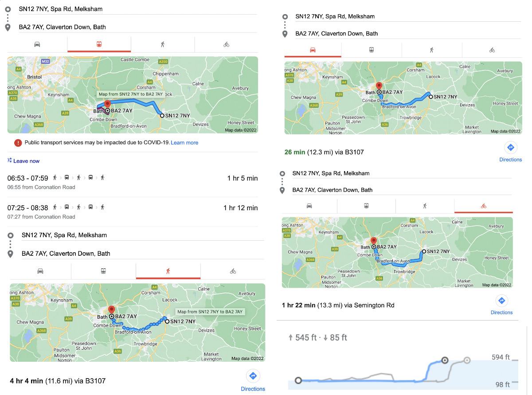Click cycling icon above the 26 min route map
This screenshot has height=395, width=532.
492,50
